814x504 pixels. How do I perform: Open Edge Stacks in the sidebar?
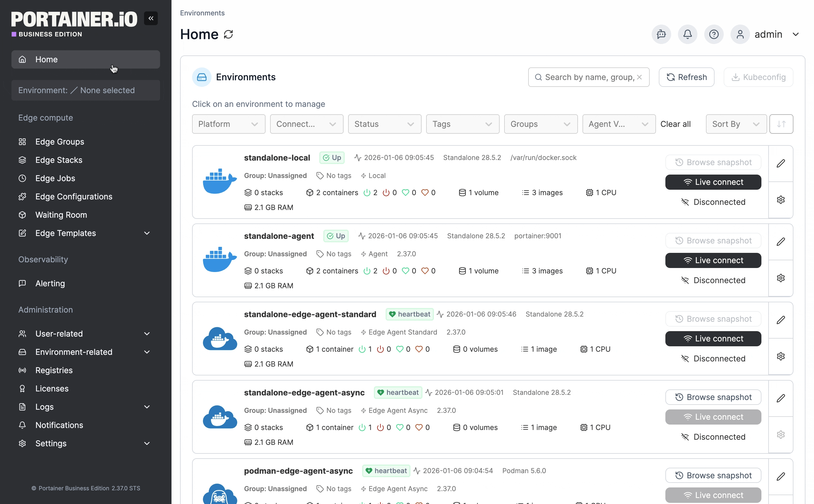59,160
